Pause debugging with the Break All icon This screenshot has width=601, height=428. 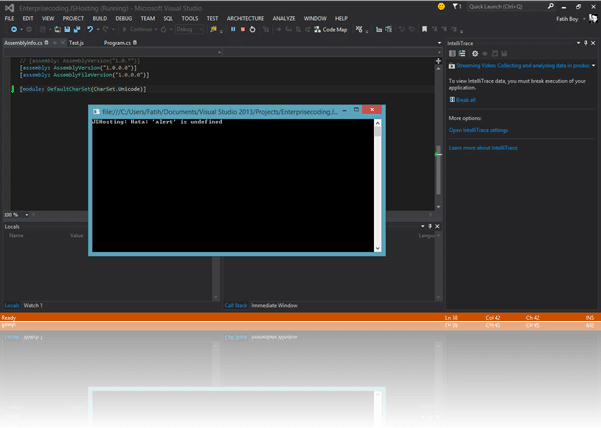coord(233,30)
